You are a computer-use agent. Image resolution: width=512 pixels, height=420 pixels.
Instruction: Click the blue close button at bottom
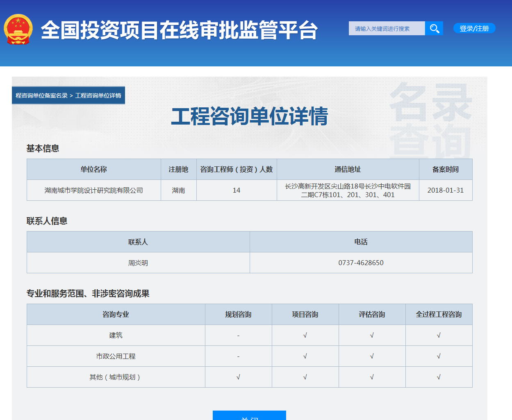click(249, 415)
